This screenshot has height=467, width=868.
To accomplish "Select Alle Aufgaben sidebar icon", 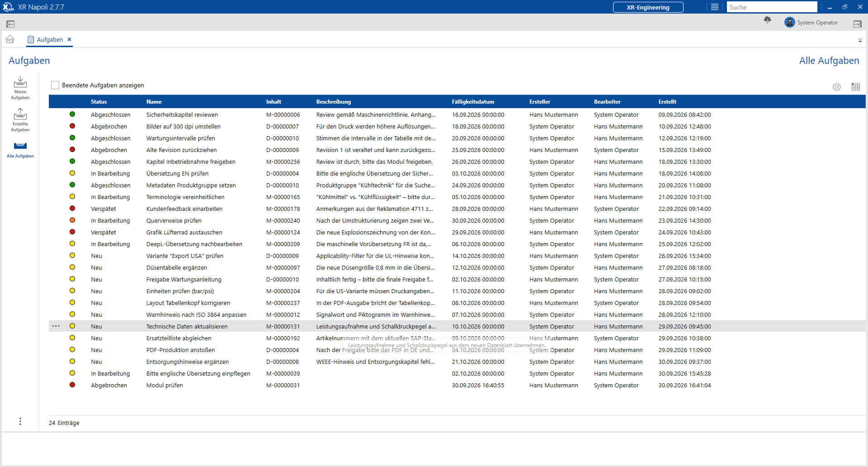I will point(20,146).
